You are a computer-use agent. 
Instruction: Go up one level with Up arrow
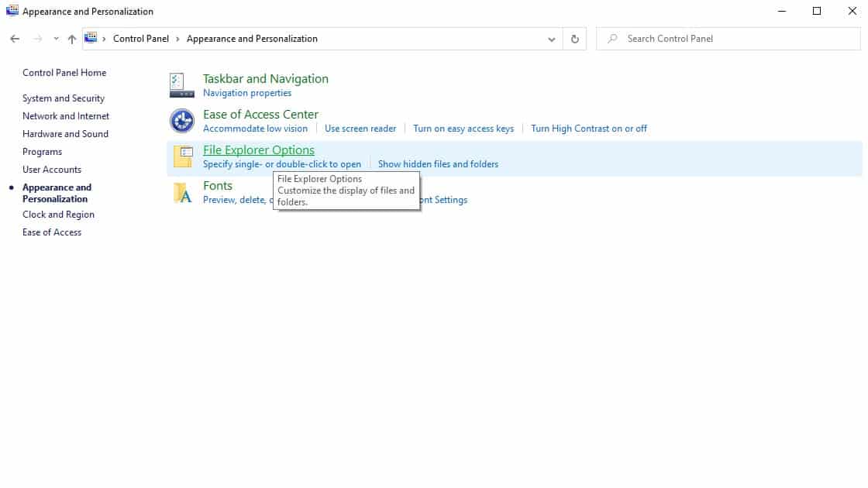(72, 39)
